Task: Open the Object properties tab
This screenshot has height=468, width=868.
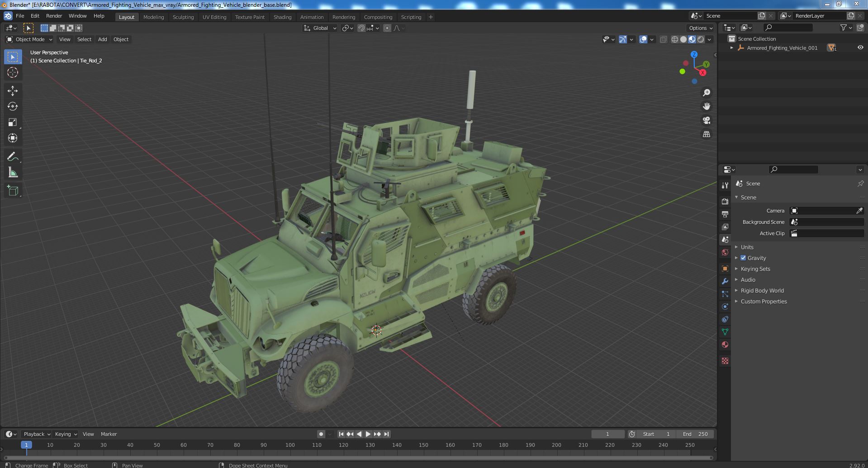Action: tap(725, 269)
